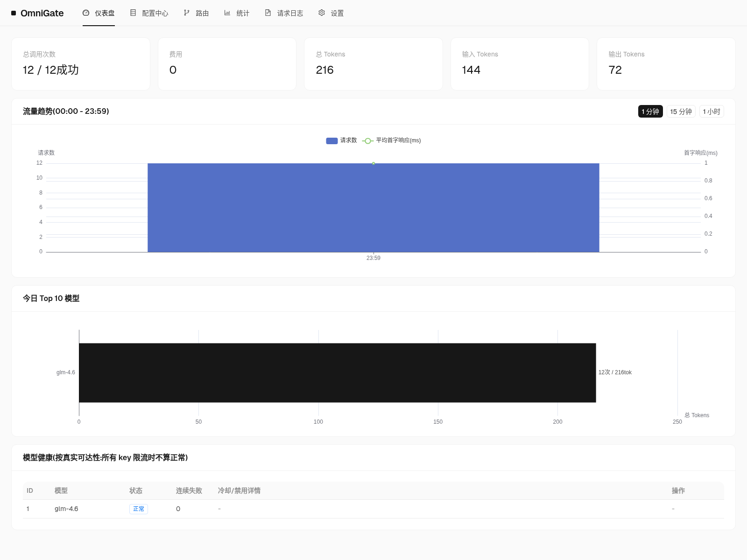This screenshot has width=747, height=560.
Task: Click the 输入 Tokens value 144
Action: tap(471, 70)
